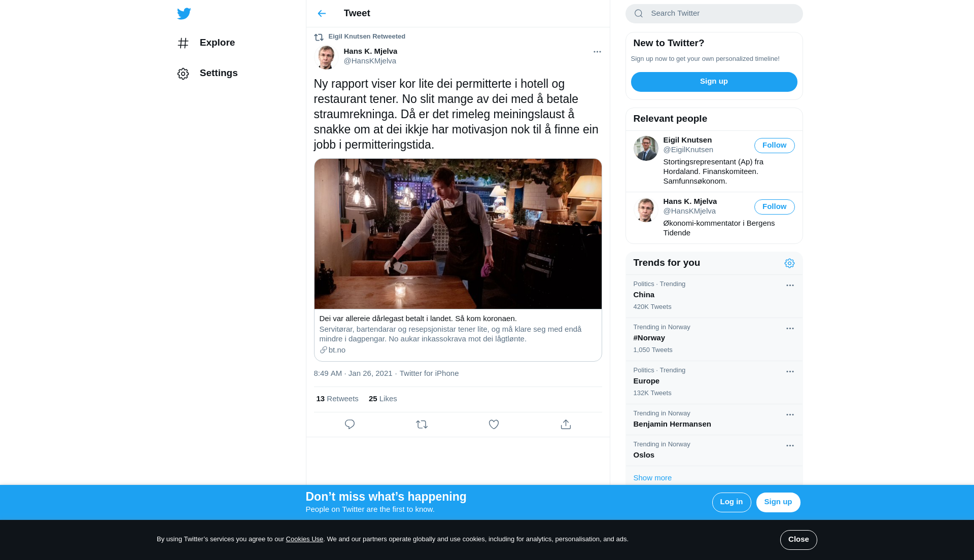Open the Cookies Use link
The width and height of the screenshot is (974, 560).
(304, 539)
